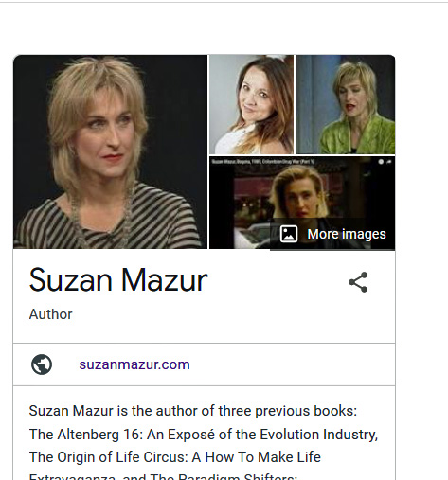Click the share icon beside Suzan Mazur
Image resolution: width=448 pixels, height=480 pixels.
coord(358,282)
